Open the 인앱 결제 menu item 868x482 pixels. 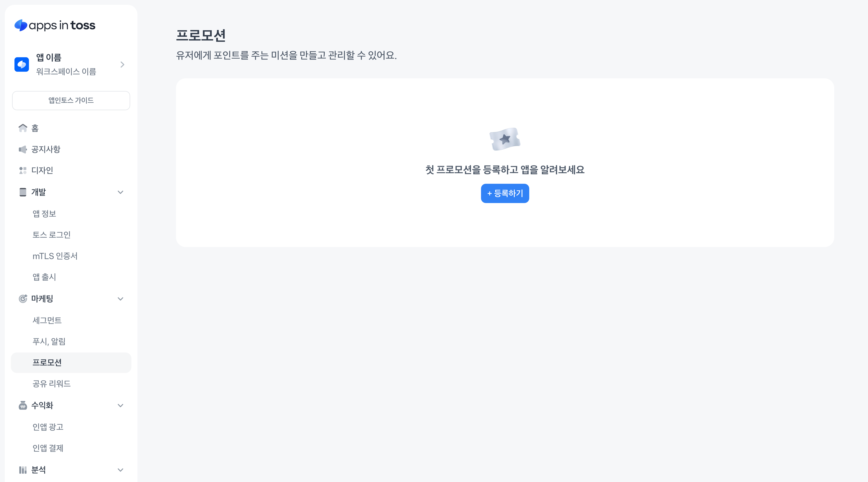[48, 448]
